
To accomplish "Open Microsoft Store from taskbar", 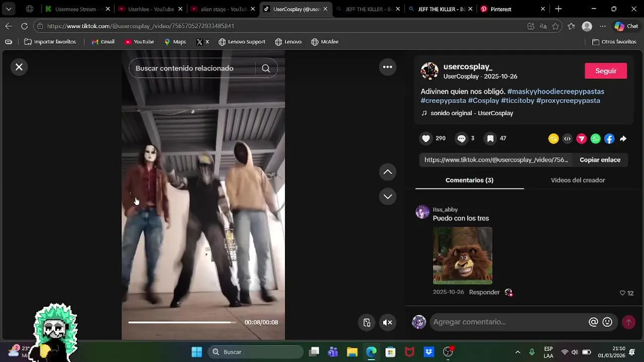I will [x=390, y=352].
